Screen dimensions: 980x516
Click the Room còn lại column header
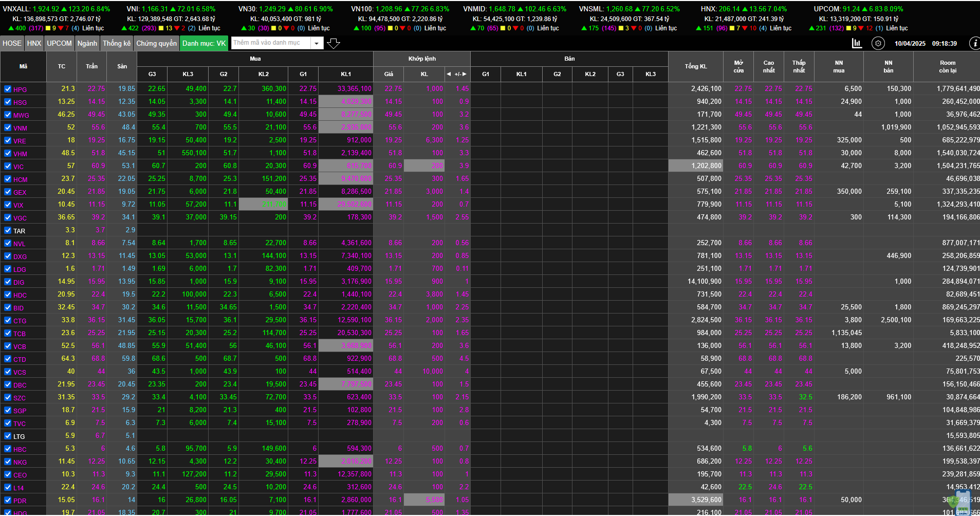click(947, 66)
